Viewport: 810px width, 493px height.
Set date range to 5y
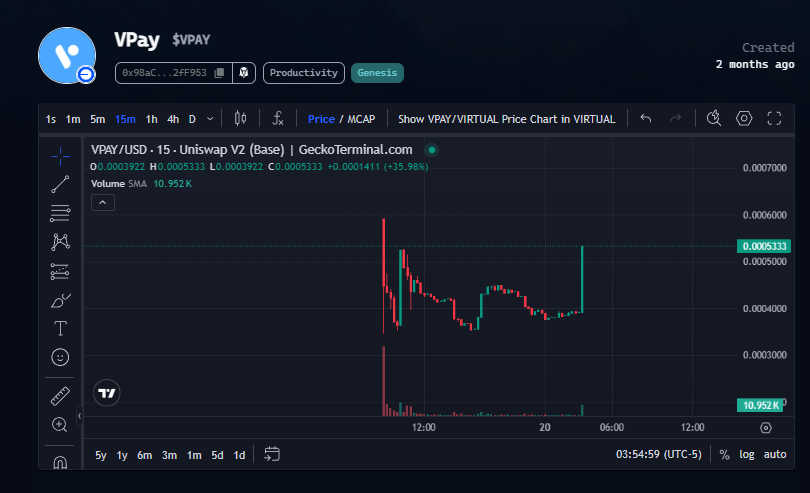click(101, 455)
